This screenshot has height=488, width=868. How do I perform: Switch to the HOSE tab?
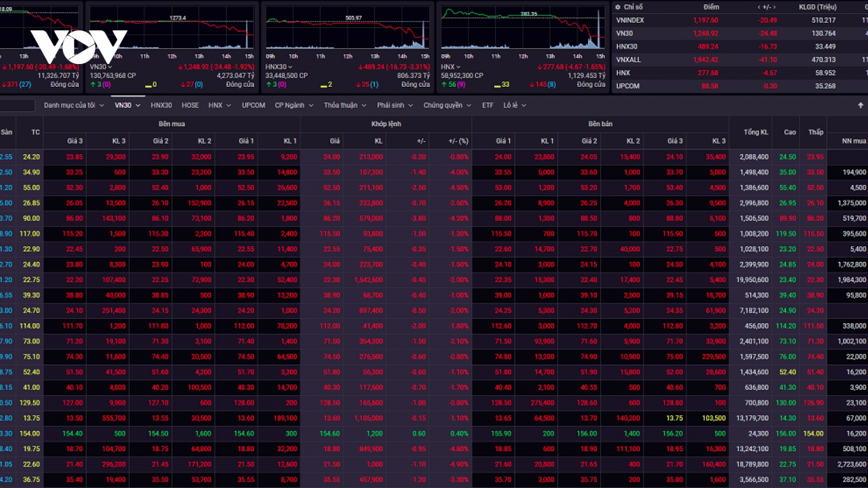tap(190, 105)
